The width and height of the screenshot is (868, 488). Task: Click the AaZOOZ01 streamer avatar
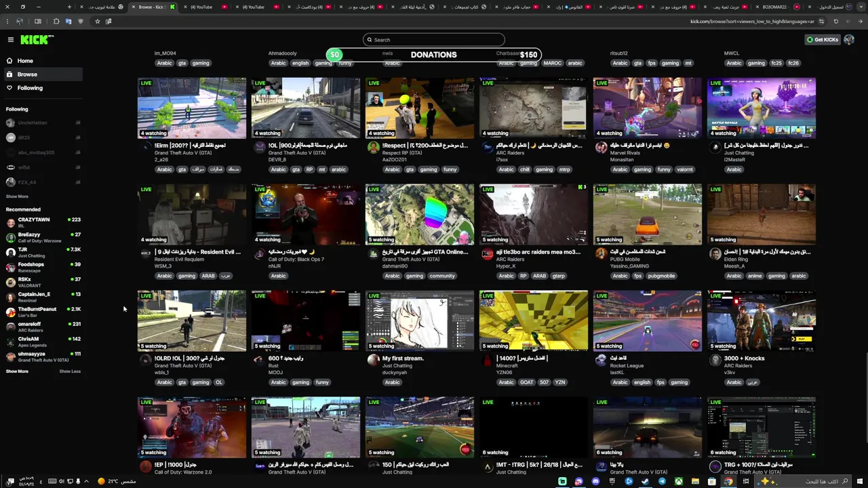click(x=373, y=148)
